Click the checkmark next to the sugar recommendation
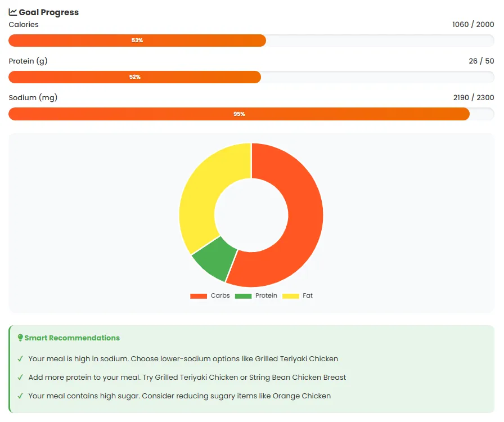Viewport: 504px width, 422px height. pyautogui.click(x=20, y=396)
